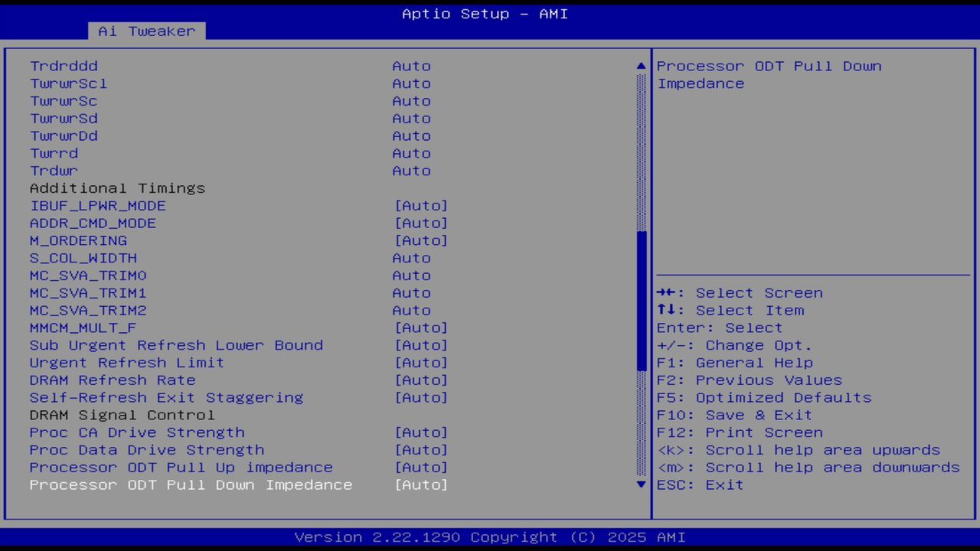Select the Twrrd setting label
This screenshot has height=551, width=980.
click(54, 154)
